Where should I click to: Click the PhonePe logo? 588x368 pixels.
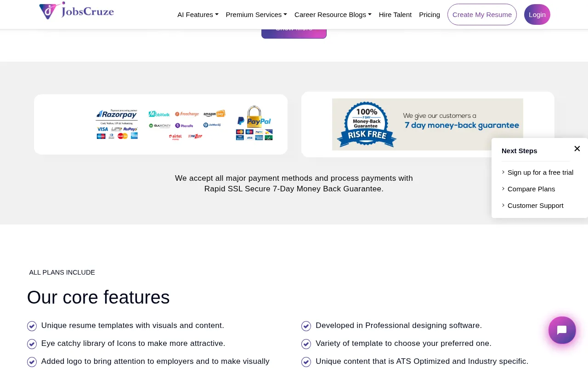[184, 126]
